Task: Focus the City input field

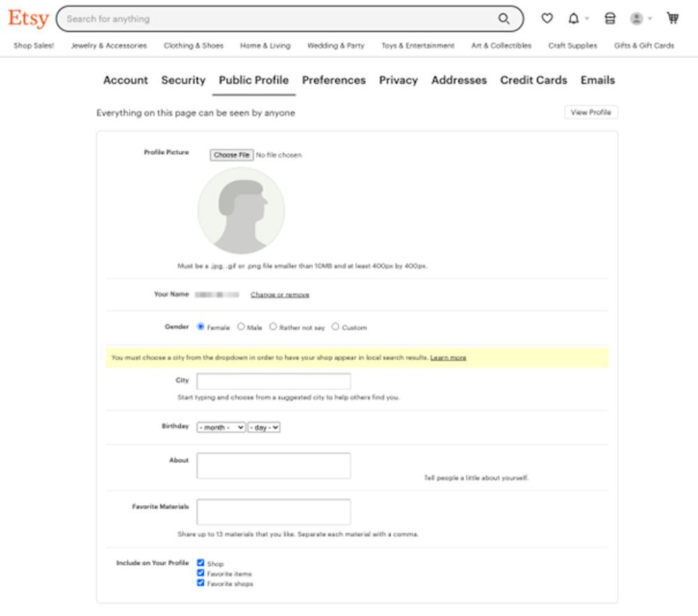Action: 274,381
